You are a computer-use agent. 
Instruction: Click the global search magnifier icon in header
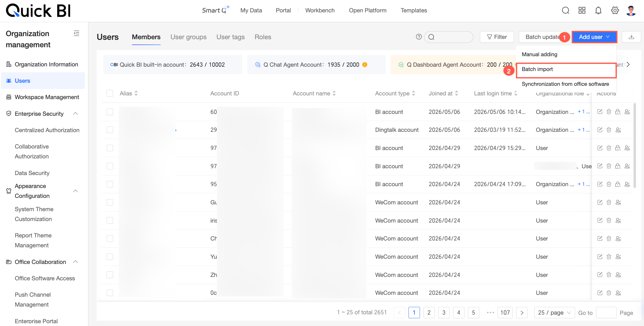pyautogui.click(x=566, y=10)
